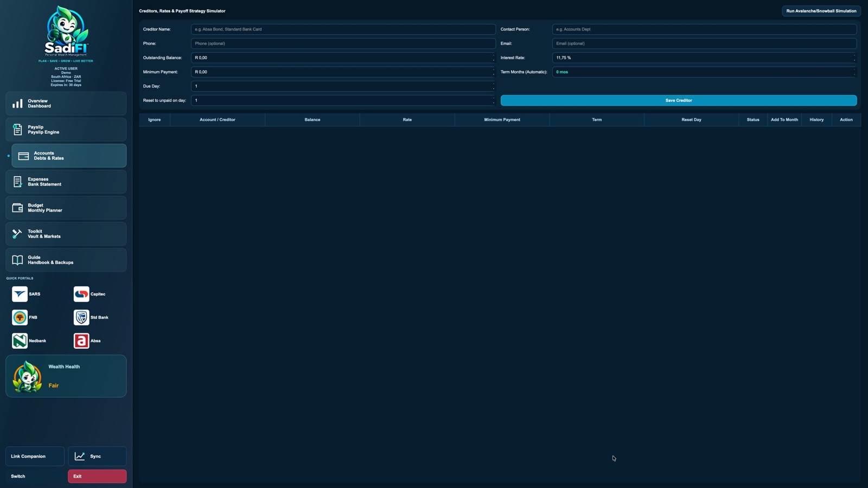The image size is (868, 488).
Task: Click the Guide open-book icon
Action: [17, 260]
